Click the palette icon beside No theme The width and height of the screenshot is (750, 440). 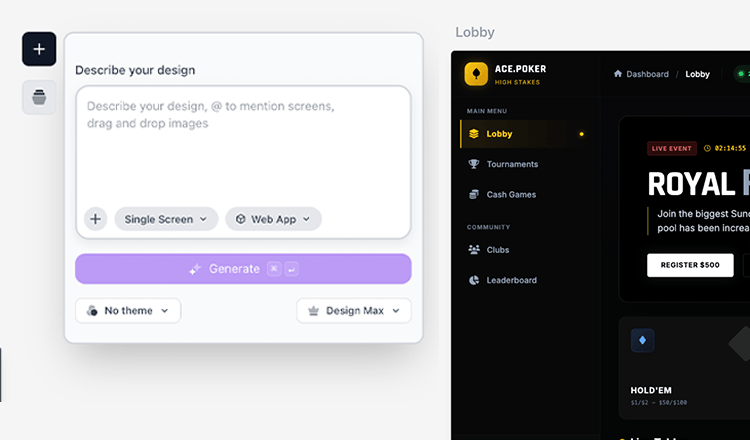coord(92,311)
